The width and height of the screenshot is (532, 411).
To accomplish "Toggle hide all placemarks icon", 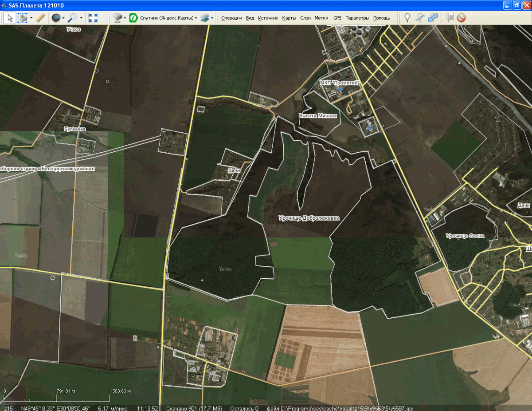I will 462,18.
